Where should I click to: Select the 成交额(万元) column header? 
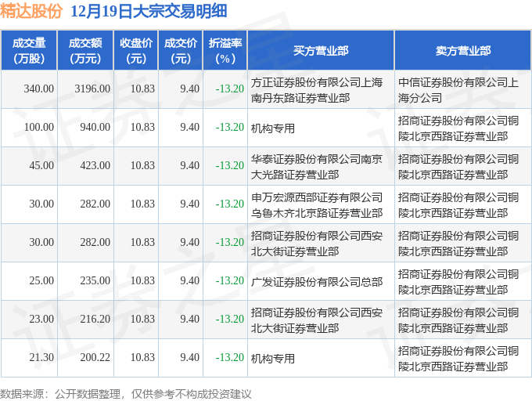85,51
